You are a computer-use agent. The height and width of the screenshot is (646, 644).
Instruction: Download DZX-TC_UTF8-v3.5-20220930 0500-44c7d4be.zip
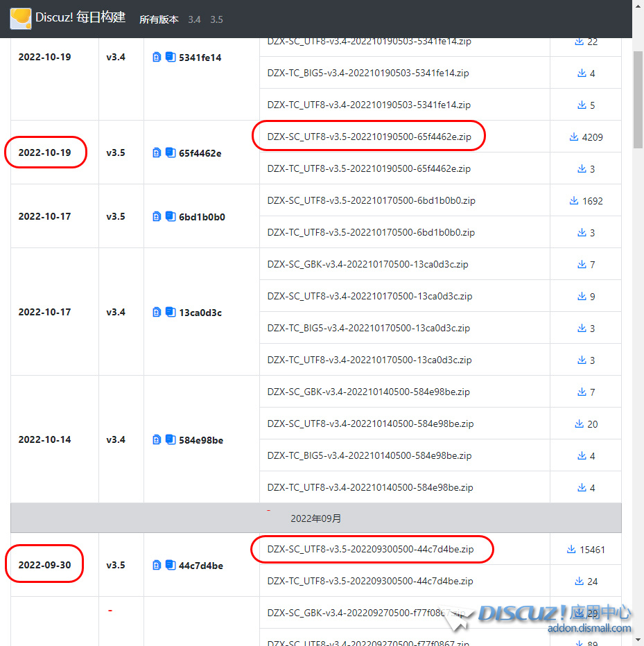coord(370,581)
